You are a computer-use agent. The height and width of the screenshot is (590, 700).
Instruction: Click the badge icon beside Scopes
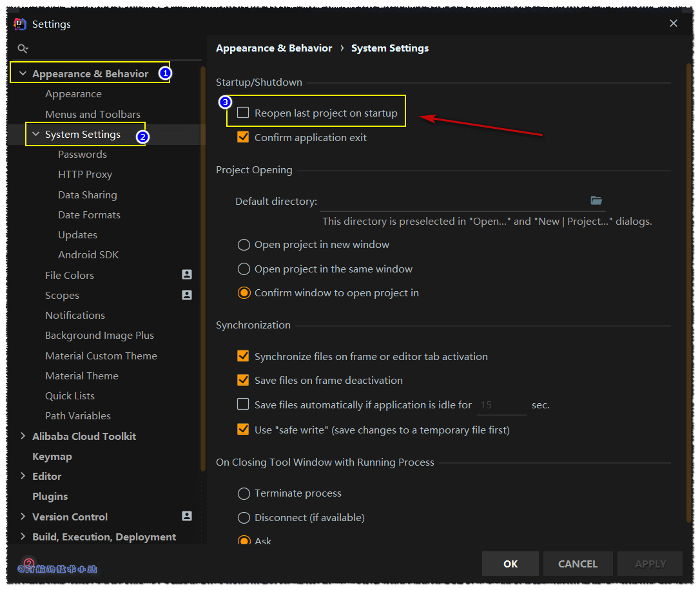(x=186, y=295)
